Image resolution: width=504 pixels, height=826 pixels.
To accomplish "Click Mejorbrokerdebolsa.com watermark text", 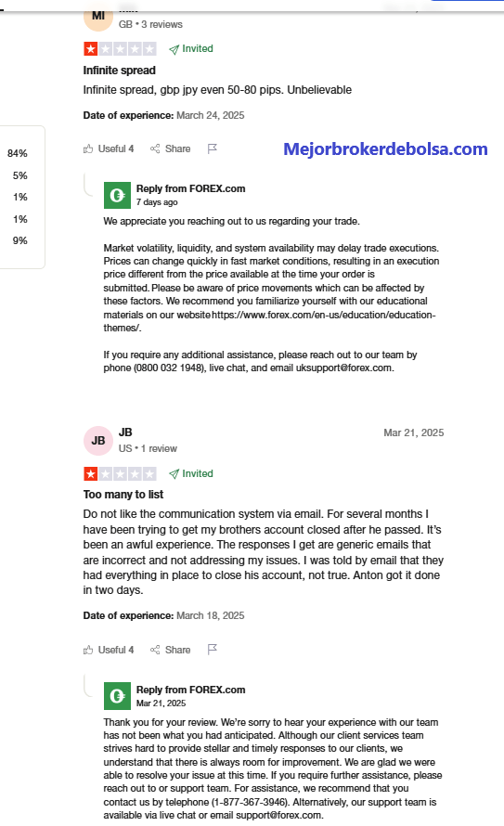I will click(385, 149).
